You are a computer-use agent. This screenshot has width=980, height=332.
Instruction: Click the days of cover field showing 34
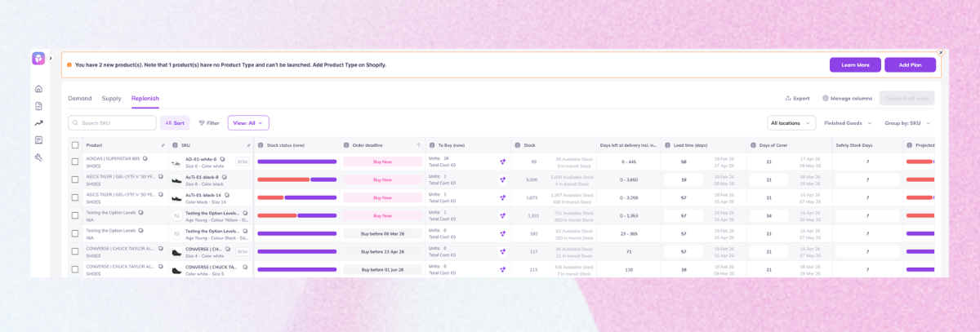click(x=768, y=215)
